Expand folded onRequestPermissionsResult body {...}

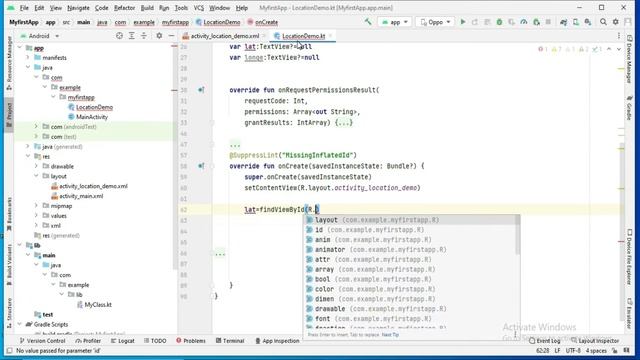[344, 122]
